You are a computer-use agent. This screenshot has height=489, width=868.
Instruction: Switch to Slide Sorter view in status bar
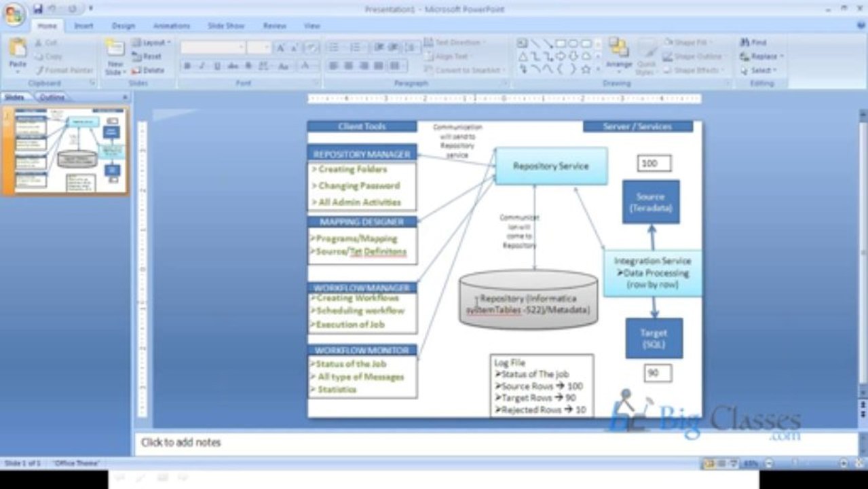(x=721, y=464)
